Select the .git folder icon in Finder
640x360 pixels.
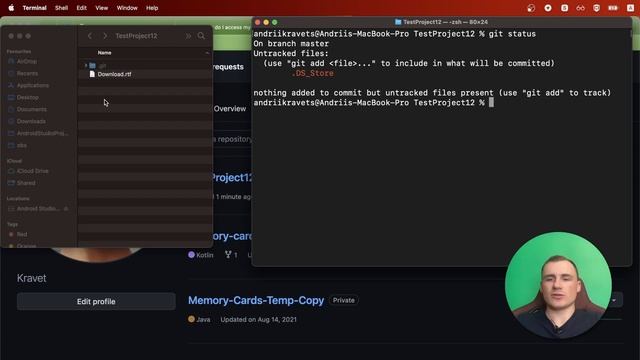(93, 65)
